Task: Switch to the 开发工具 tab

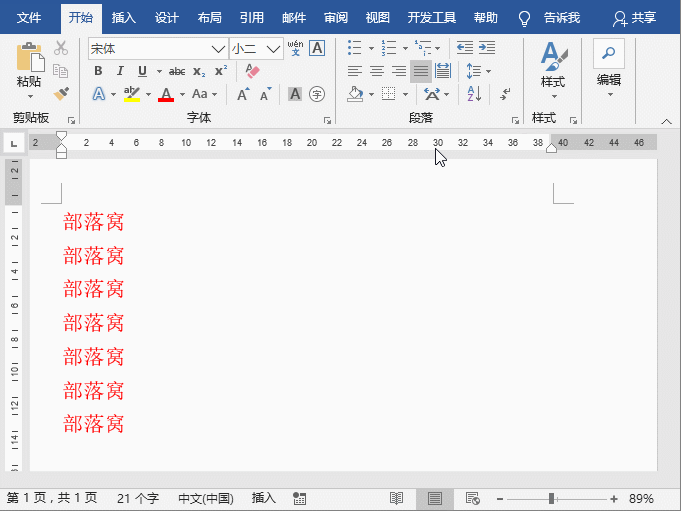Action: tap(431, 18)
